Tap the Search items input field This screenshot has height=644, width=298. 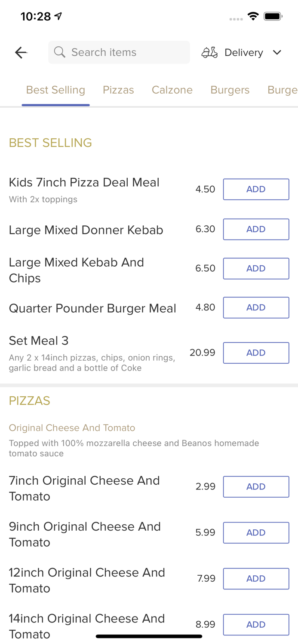tap(119, 52)
